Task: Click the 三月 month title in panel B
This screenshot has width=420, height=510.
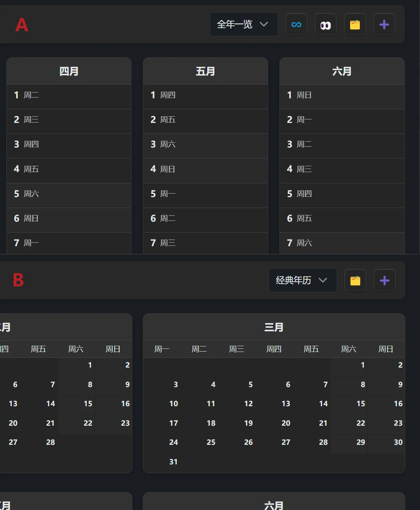Action: pyautogui.click(x=274, y=327)
